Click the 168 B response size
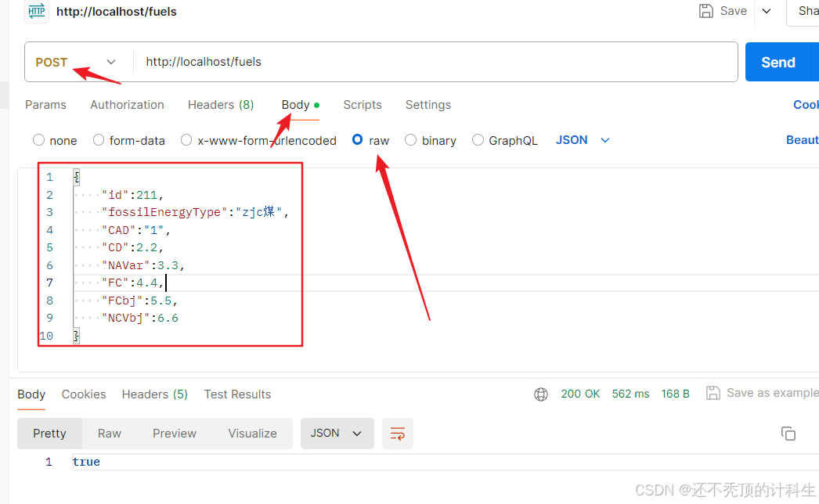 pos(676,394)
